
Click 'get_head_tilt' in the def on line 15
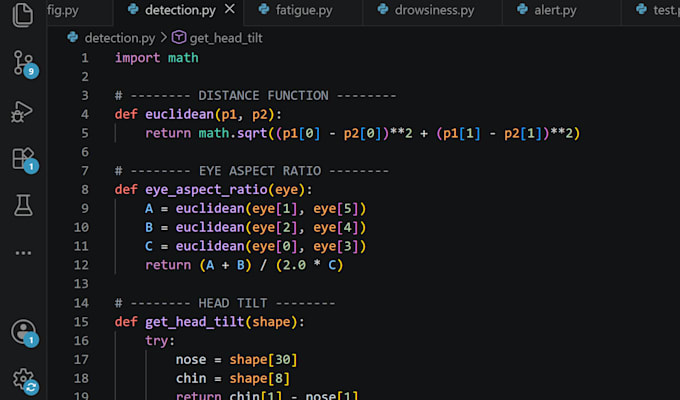[195, 322]
